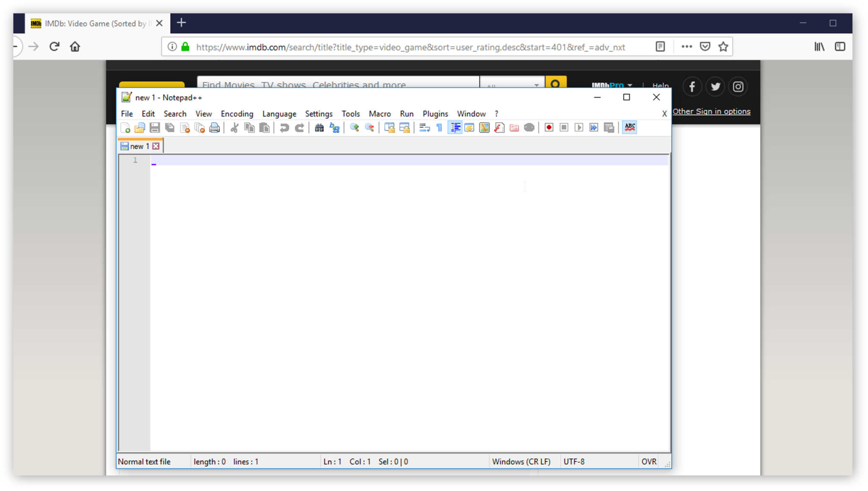Open the Run menu
868x491 pixels.
(x=406, y=114)
